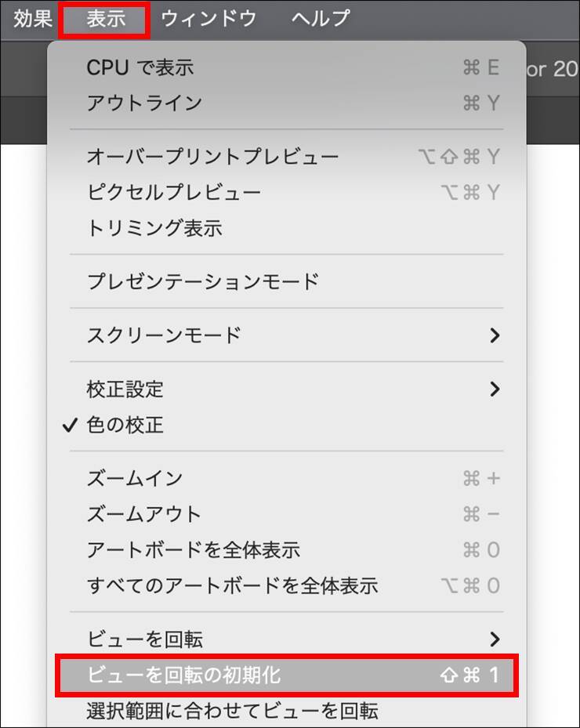Enable オーバープリントプレビュー
580x728 pixels.
(287, 157)
